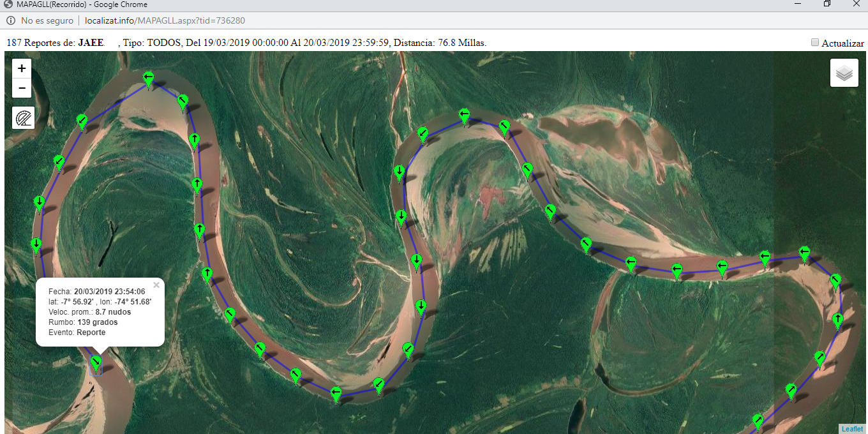Select topmost marker on the leftmost river bend

pos(149,79)
